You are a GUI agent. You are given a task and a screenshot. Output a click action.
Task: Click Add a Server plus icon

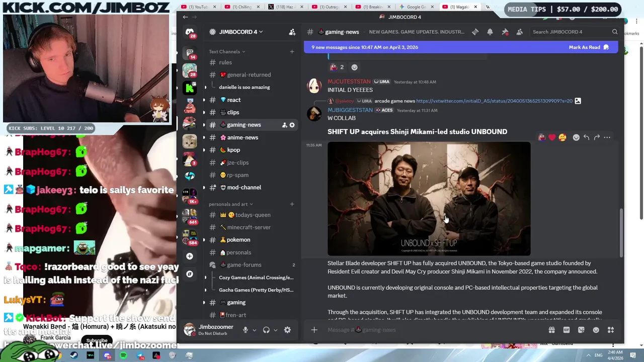(190, 256)
